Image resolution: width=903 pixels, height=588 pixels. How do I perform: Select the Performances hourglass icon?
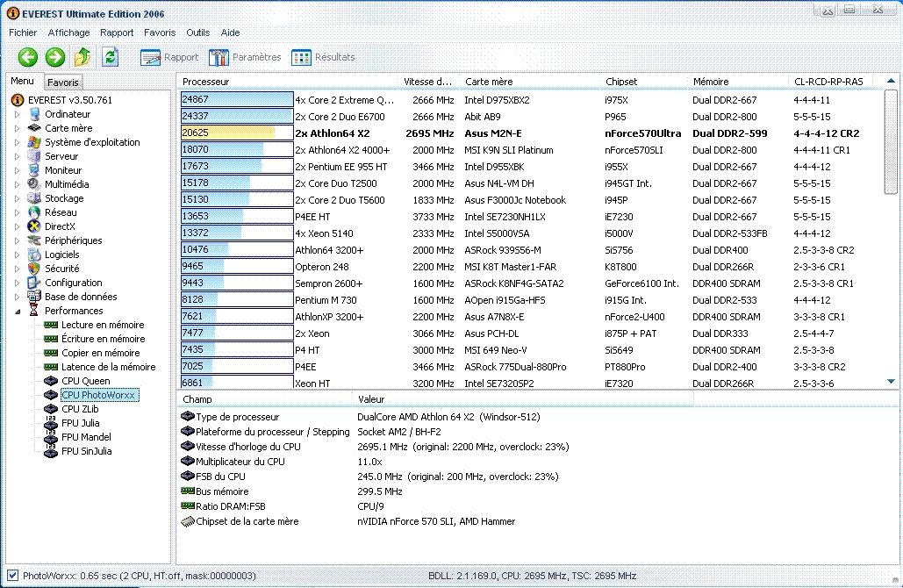tap(34, 311)
